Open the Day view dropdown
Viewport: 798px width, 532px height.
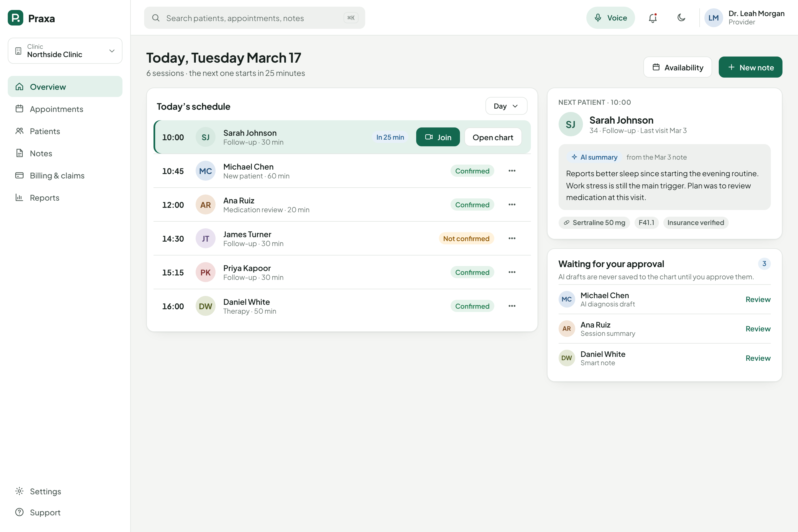tap(506, 106)
